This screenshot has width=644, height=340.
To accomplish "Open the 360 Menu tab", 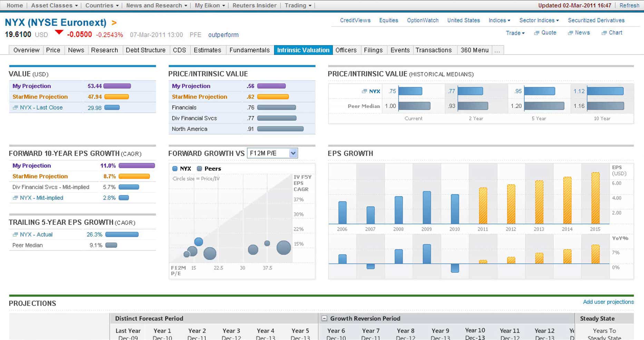I will point(475,50).
